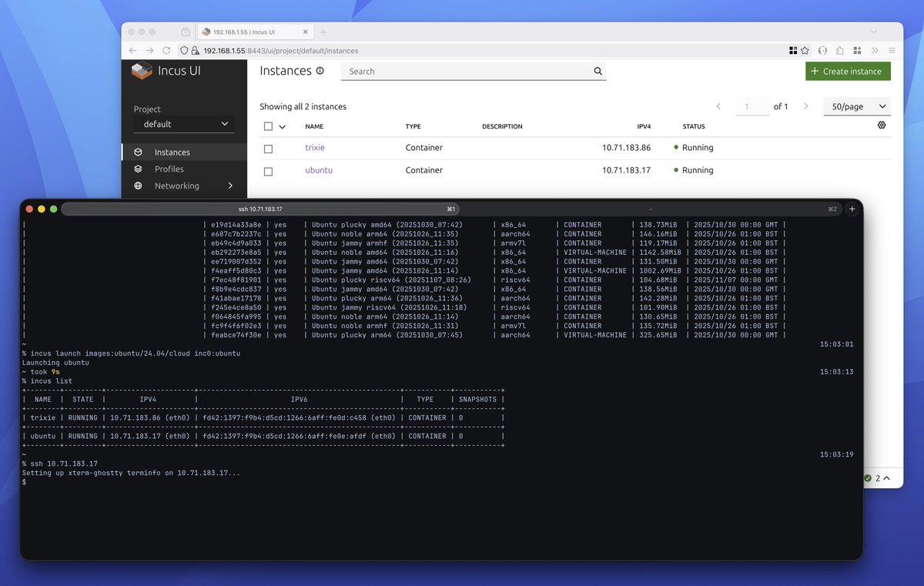Open the ubuntu instance details link
Screen dimensions: 924x586
[319, 170]
